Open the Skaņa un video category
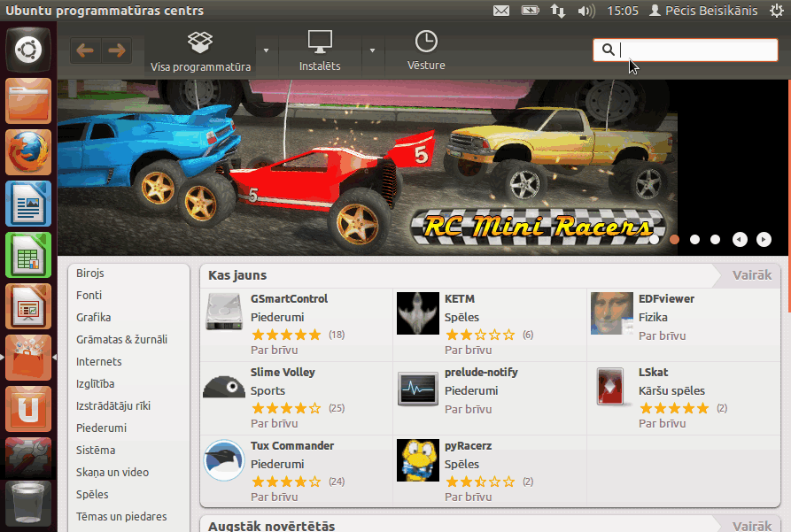This screenshot has width=791, height=532. point(112,473)
